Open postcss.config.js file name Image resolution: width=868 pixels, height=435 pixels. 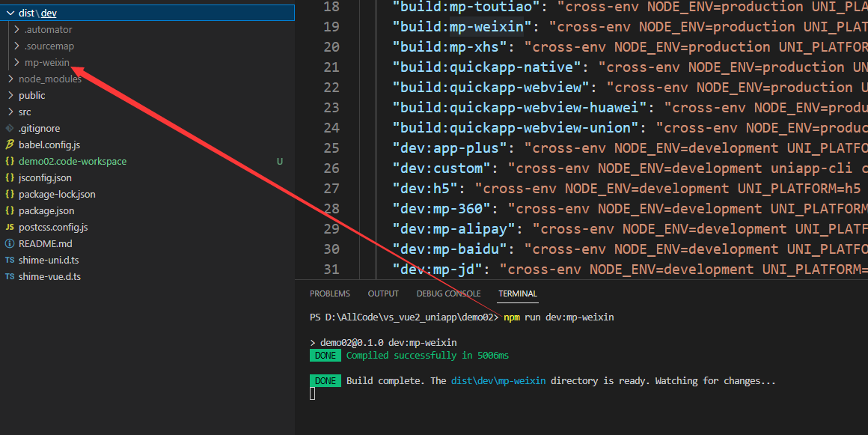tap(53, 227)
